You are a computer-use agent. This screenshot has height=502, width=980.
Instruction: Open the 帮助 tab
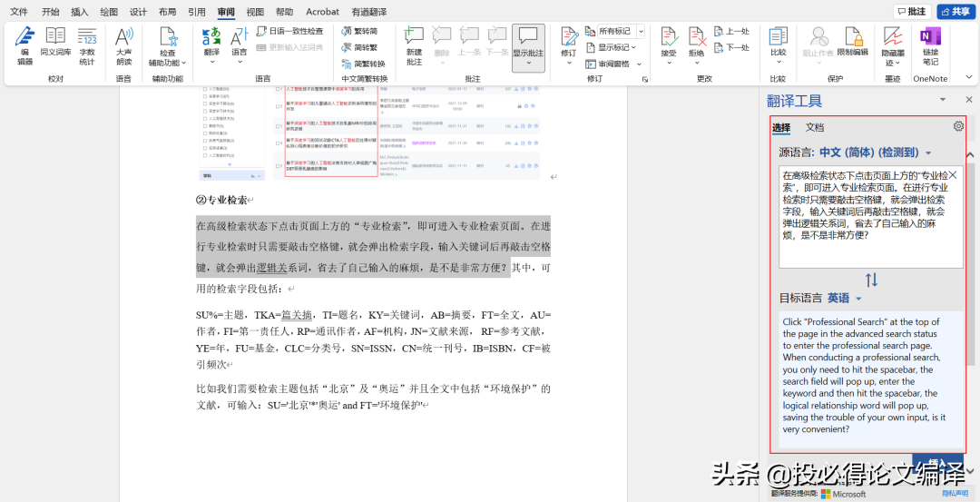coord(284,11)
